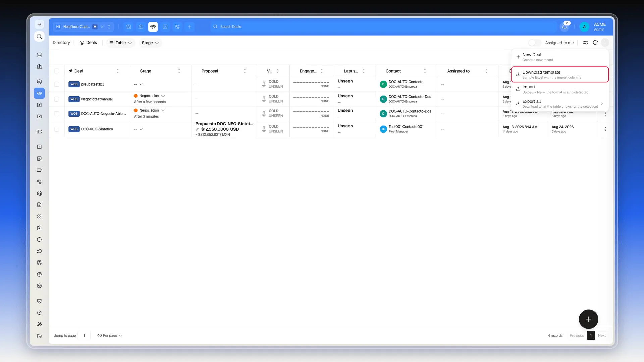Image resolution: width=644 pixels, height=362 pixels.
Task: Toggle the Assigned to me switch
Action: (x=535, y=43)
